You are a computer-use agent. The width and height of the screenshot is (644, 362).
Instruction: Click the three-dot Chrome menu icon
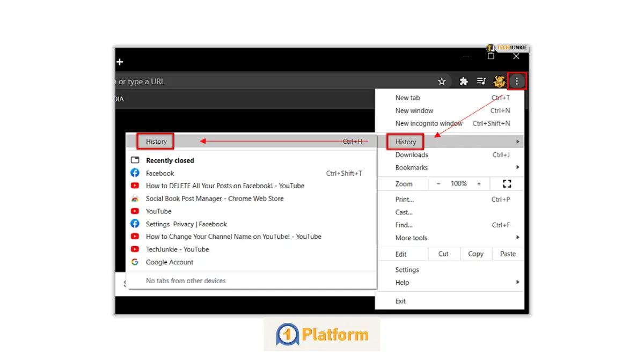tap(517, 81)
